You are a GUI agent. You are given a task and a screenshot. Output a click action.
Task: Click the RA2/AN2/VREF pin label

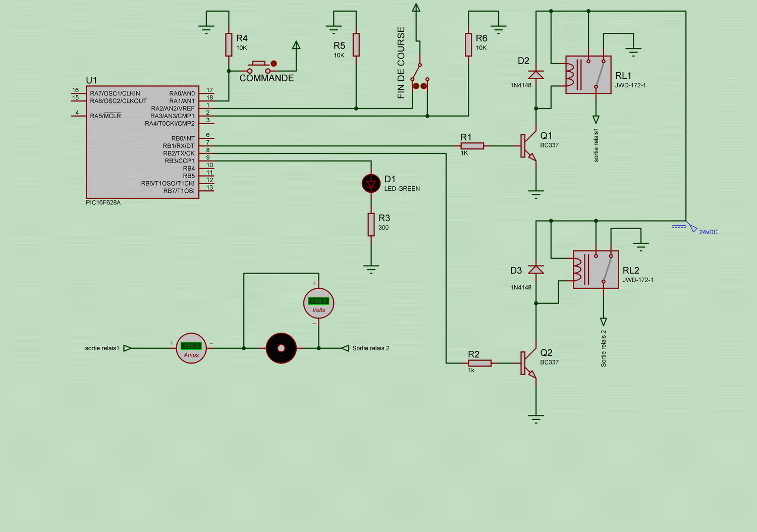point(173,109)
